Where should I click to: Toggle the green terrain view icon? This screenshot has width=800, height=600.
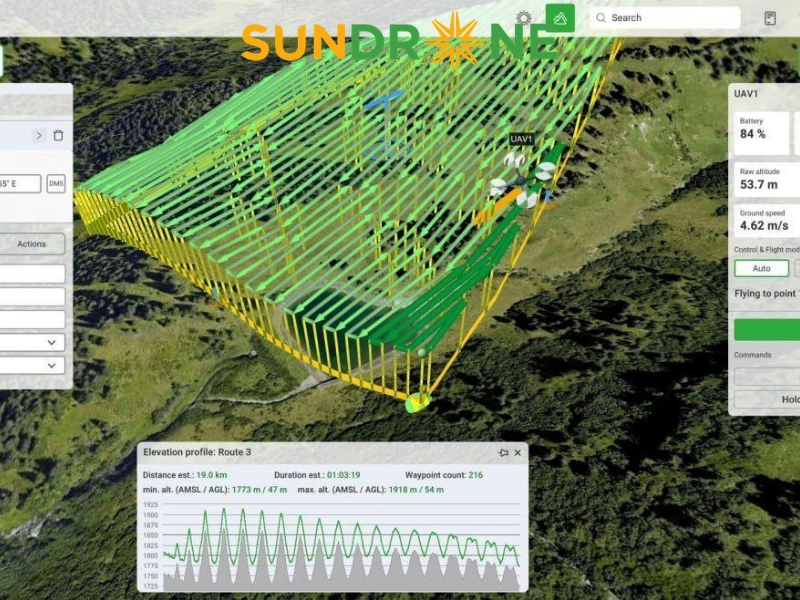tap(560, 18)
